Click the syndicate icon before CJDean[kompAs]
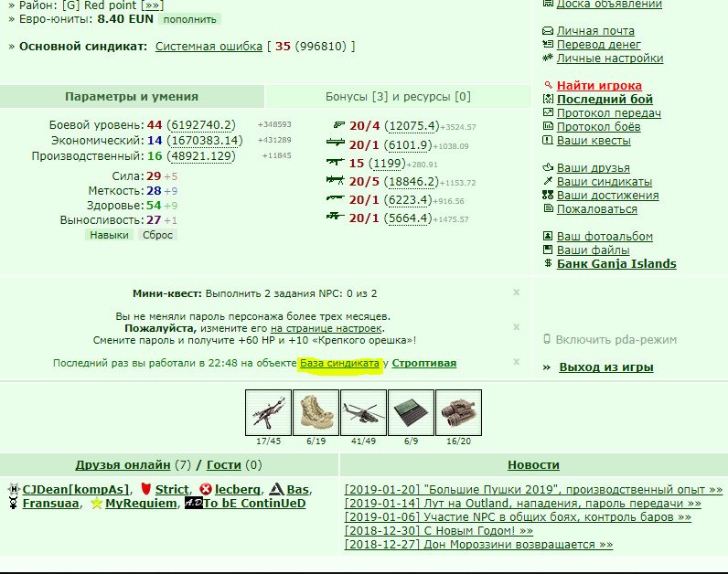The width and height of the screenshot is (728, 574). click(x=14, y=489)
